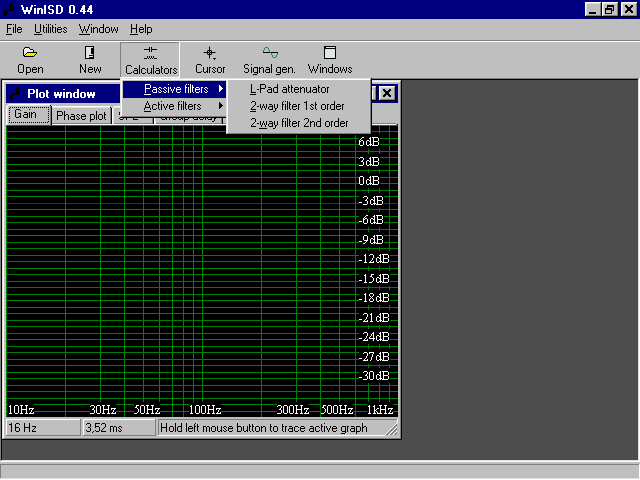Click the 300Hz frequency axis label
The image size is (640, 480).
pos(293,409)
